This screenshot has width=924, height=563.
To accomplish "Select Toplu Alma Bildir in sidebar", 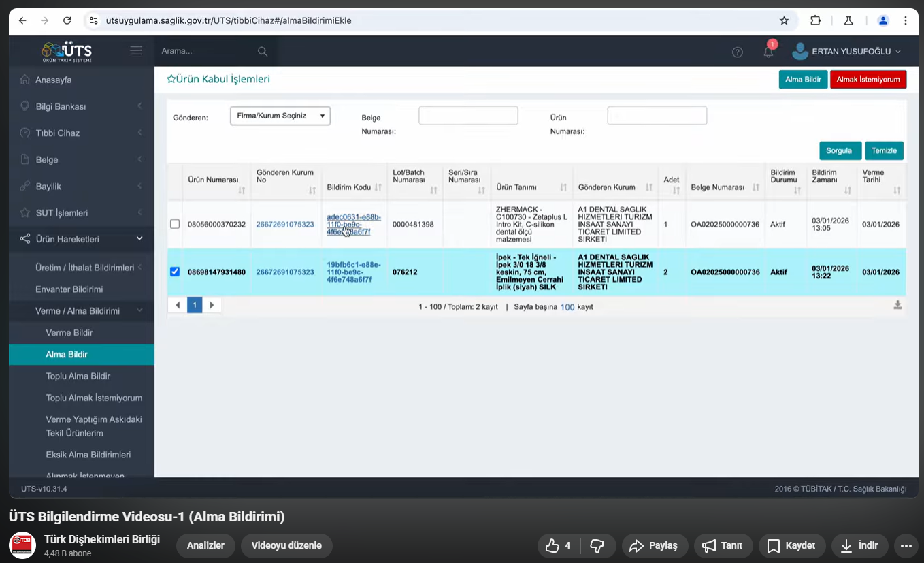I will [x=78, y=376].
